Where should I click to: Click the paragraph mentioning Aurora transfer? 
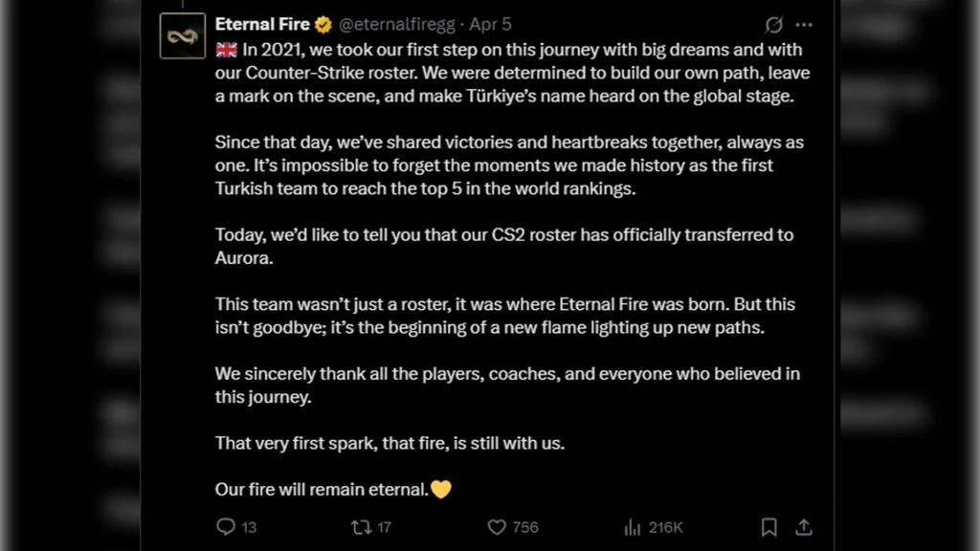click(x=504, y=246)
